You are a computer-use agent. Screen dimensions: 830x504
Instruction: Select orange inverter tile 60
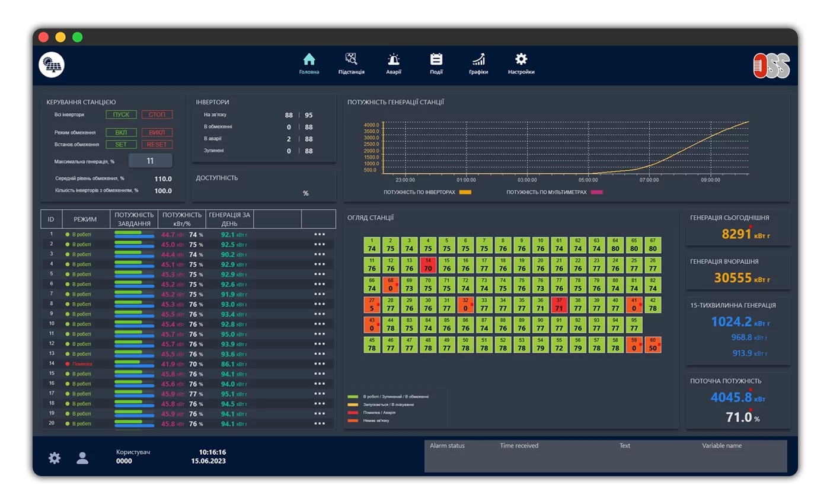click(x=653, y=344)
